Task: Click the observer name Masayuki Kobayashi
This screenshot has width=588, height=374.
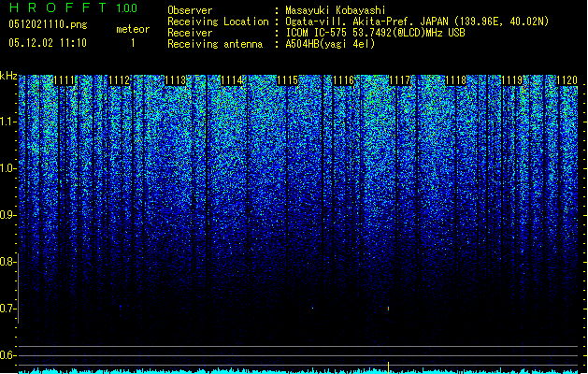Action: pyautogui.click(x=336, y=10)
